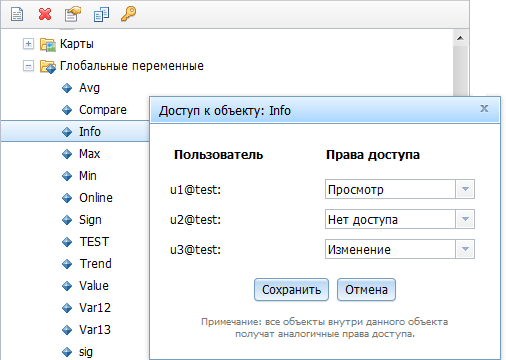The height and width of the screenshot is (360, 506).
Task: Click the u2@test user label
Action: [195, 220]
